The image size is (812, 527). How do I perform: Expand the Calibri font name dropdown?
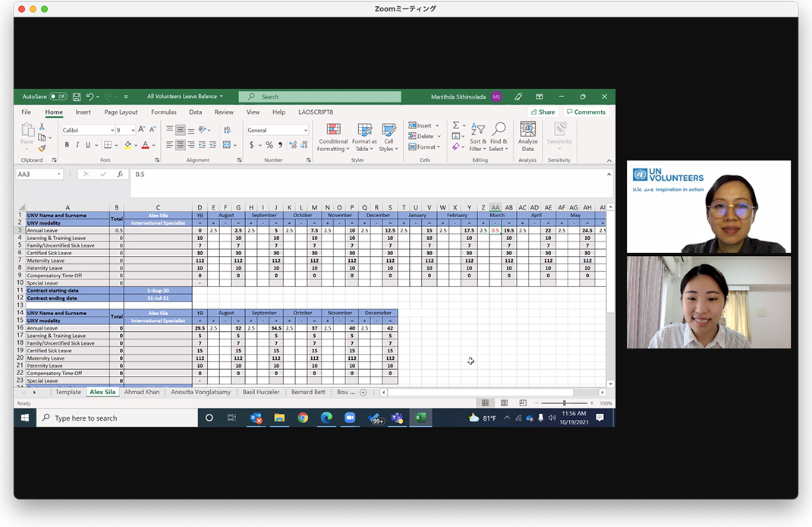[x=111, y=131]
